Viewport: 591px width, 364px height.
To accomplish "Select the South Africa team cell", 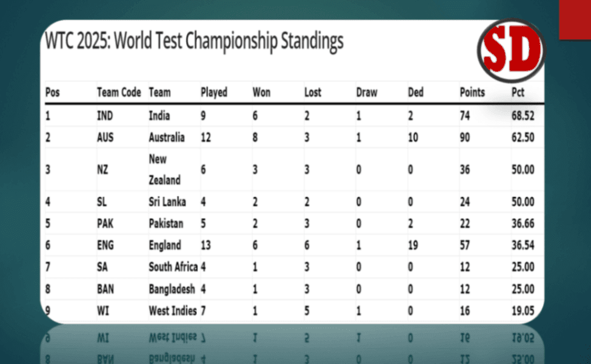I will [173, 267].
